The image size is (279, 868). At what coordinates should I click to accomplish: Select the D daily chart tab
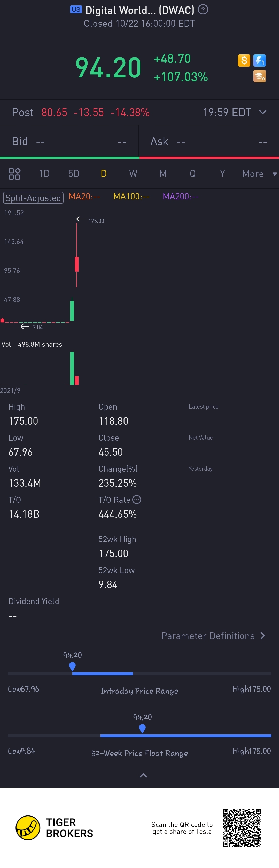pyautogui.click(x=104, y=174)
